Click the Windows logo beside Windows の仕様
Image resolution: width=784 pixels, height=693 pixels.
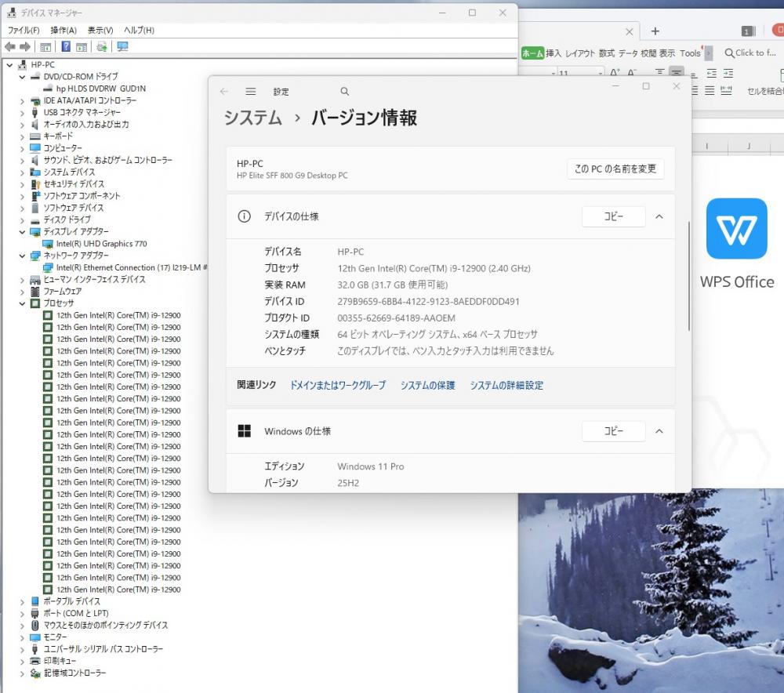pos(244,431)
